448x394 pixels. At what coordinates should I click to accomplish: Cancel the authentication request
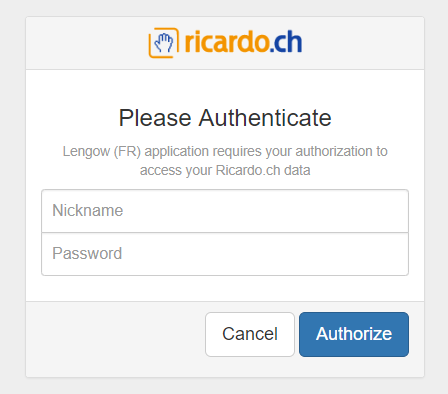tap(250, 334)
